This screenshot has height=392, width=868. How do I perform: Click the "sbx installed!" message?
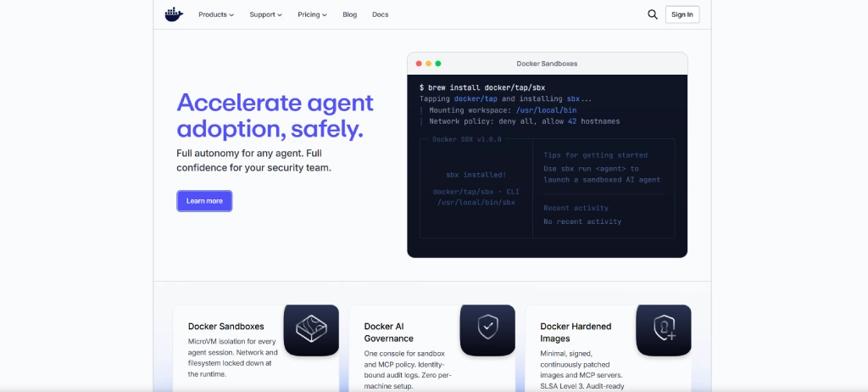[476, 175]
